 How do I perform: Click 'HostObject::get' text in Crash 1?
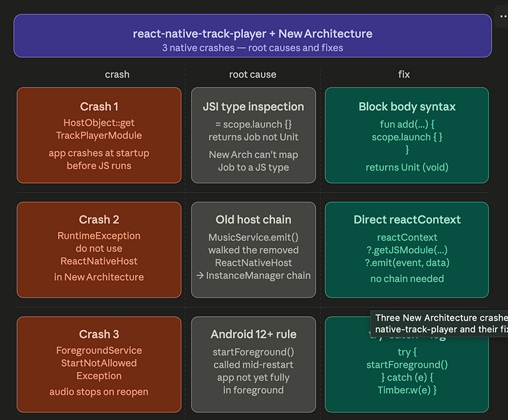[99, 123]
